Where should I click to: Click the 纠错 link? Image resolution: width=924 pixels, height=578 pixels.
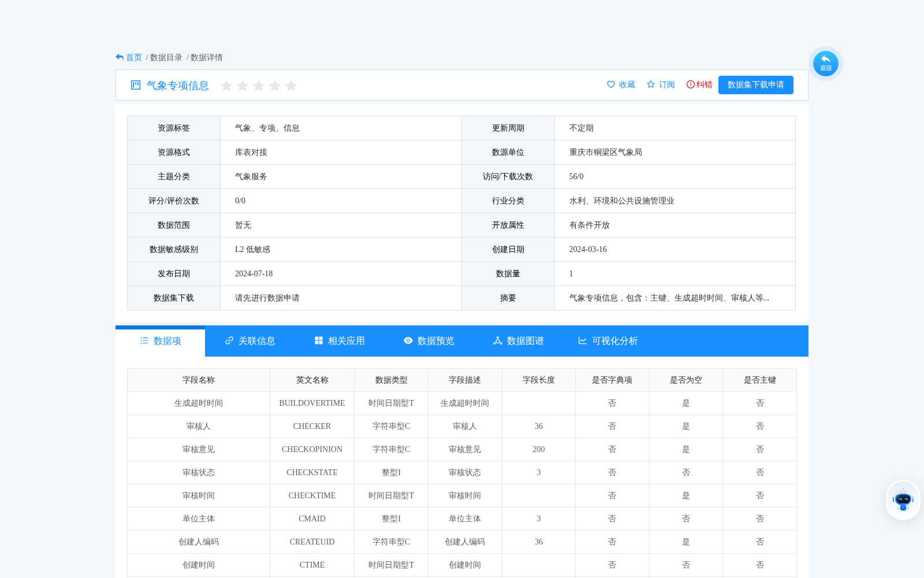tap(705, 84)
